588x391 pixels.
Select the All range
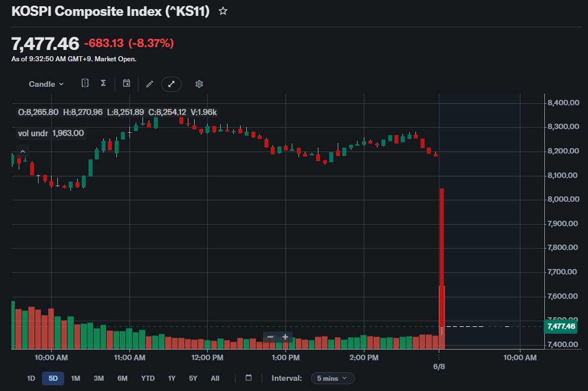click(x=215, y=379)
